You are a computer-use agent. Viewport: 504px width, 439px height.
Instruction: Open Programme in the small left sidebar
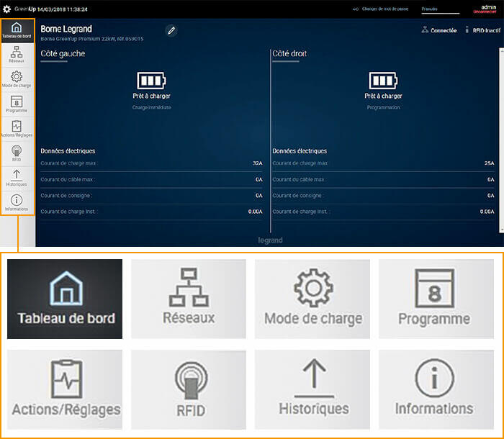pos(17,104)
